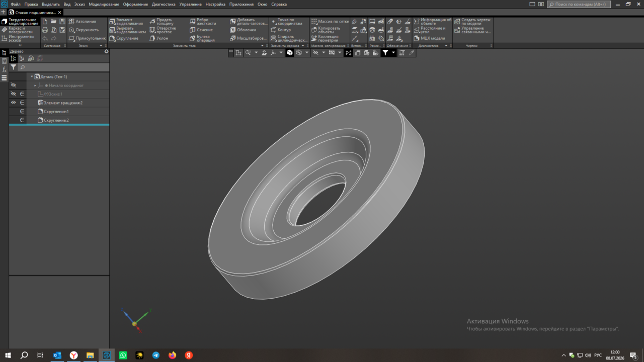Select the Автолиния sketch tool
This screenshot has height=362, width=644.
(83, 22)
